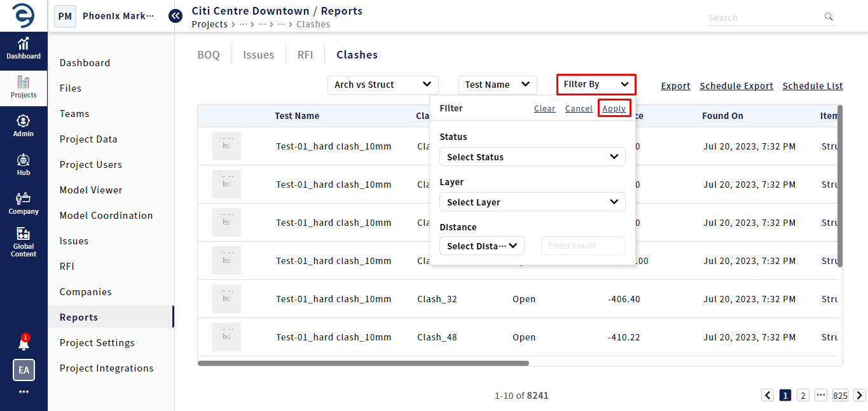This screenshot has width=868, height=411.
Task: Click the search magnifier icon
Action: 829,17
